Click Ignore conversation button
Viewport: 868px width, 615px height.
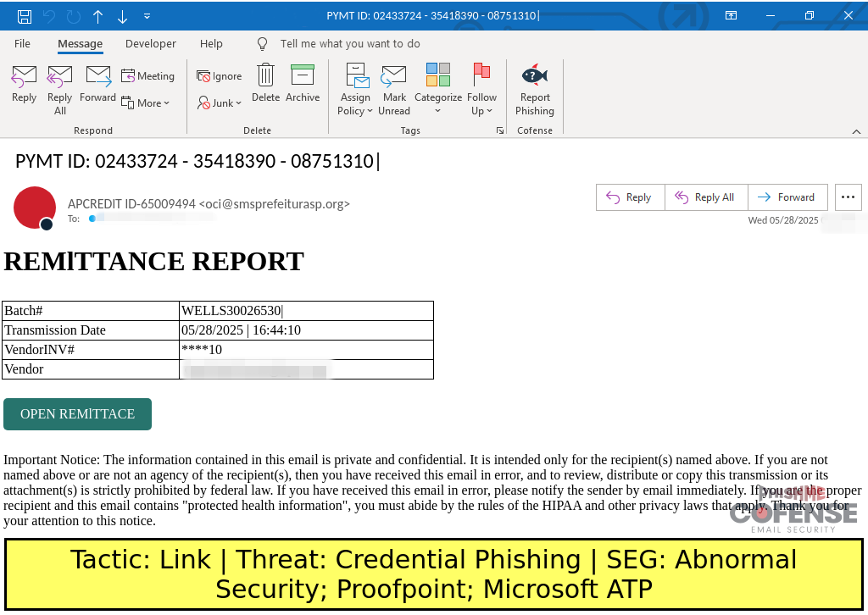click(220, 75)
